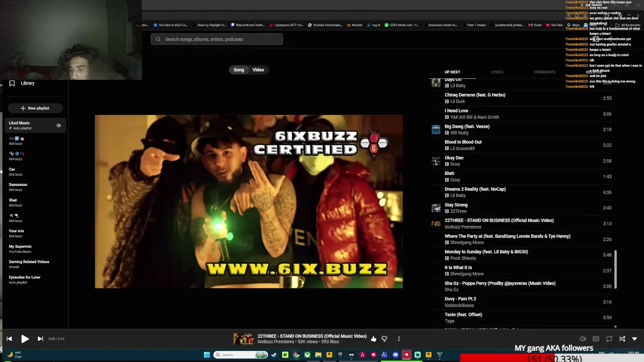This screenshot has width=644, height=362.
Task: Toggle shuffle mode
Action: coord(622,339)
